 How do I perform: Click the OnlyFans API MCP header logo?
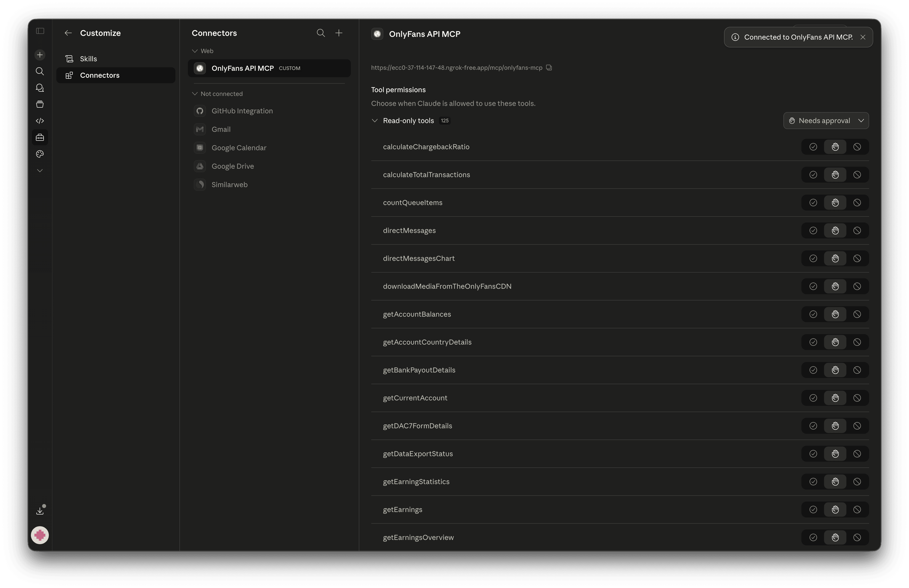(377, 34)
